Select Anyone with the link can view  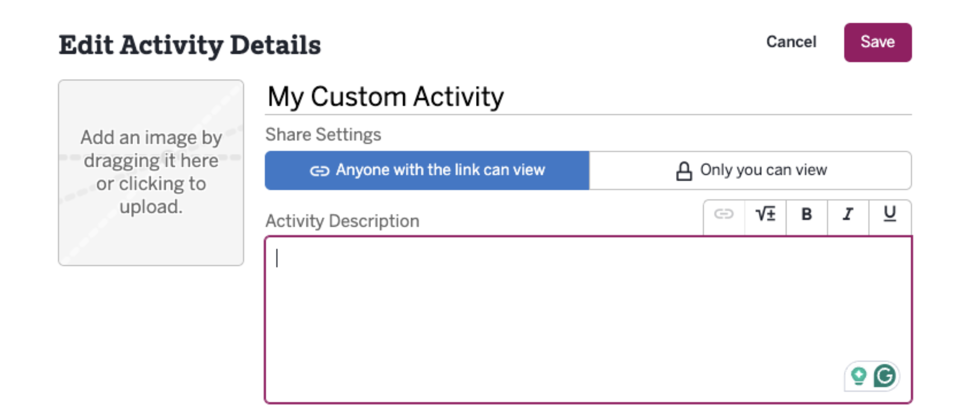point(427,170)
